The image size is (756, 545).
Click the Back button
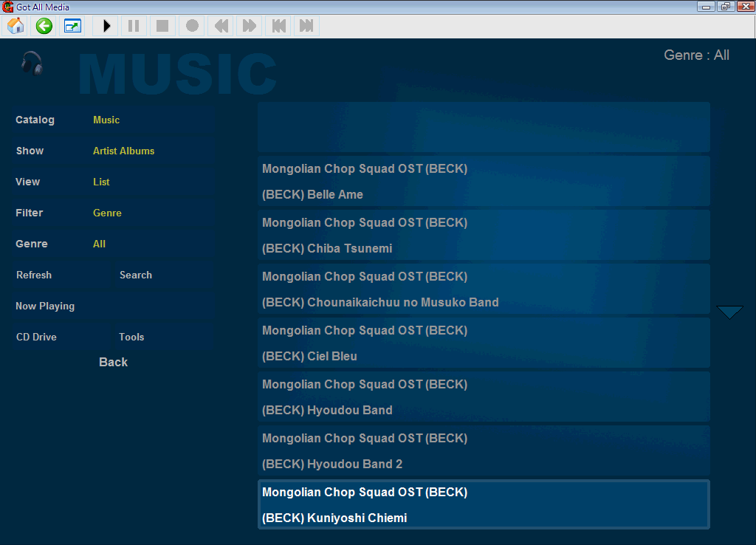(x=113, y=362)
